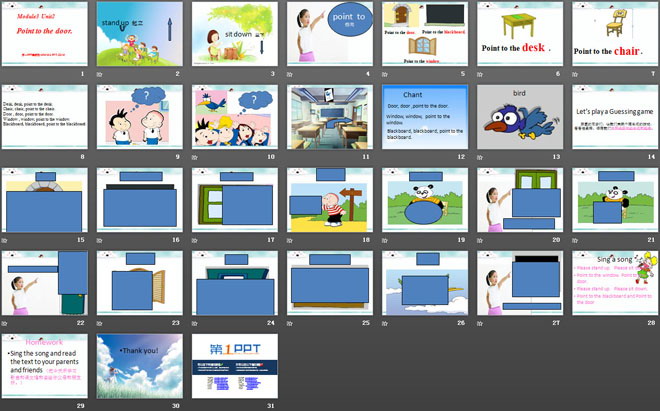Click animation star icon under slide 2
Viewport: 660px width, 411px height.
click(100, 74)
